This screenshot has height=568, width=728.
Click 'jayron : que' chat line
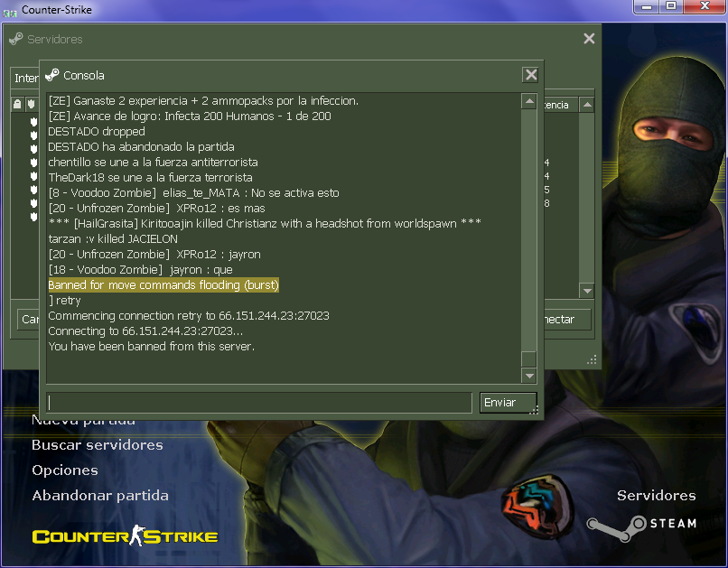pos(140,270)
